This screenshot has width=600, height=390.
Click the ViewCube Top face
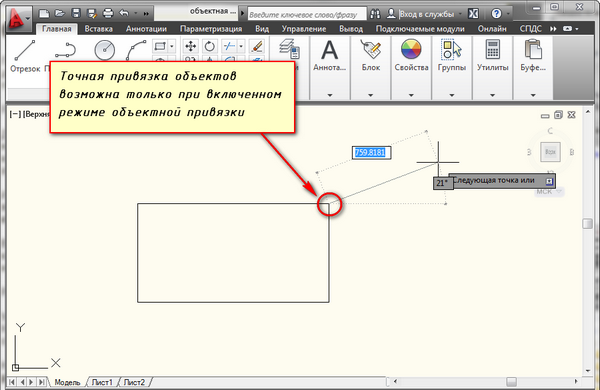[x=550, y=152]
